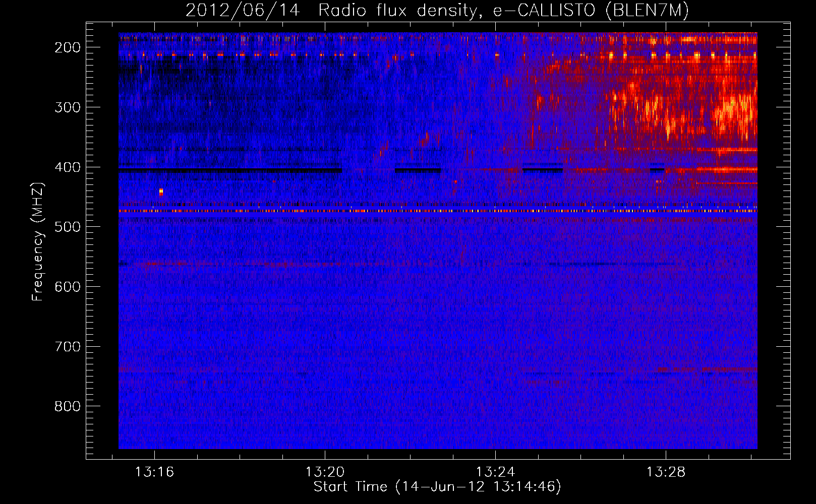
Task: Click the 13:28 time tick label
Action: pyautogui.click(x=666, y=472)
